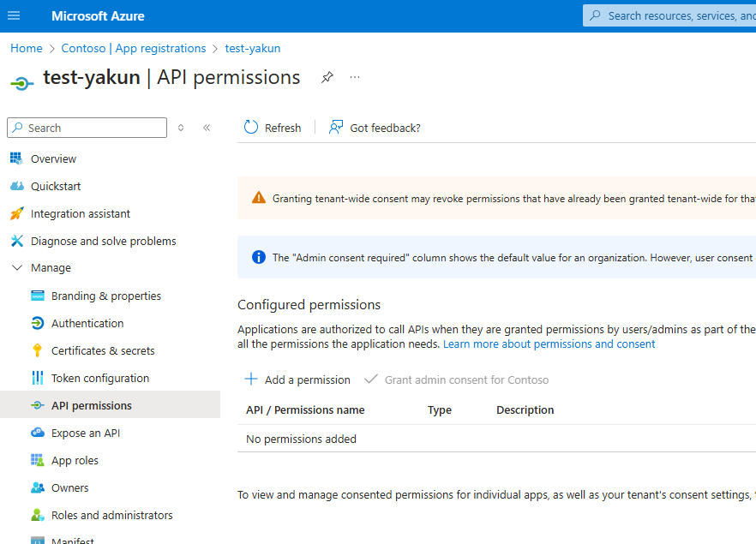Click Grant admin consent for Contoso
Screen dimensions: 756x544
click(466, 380)
